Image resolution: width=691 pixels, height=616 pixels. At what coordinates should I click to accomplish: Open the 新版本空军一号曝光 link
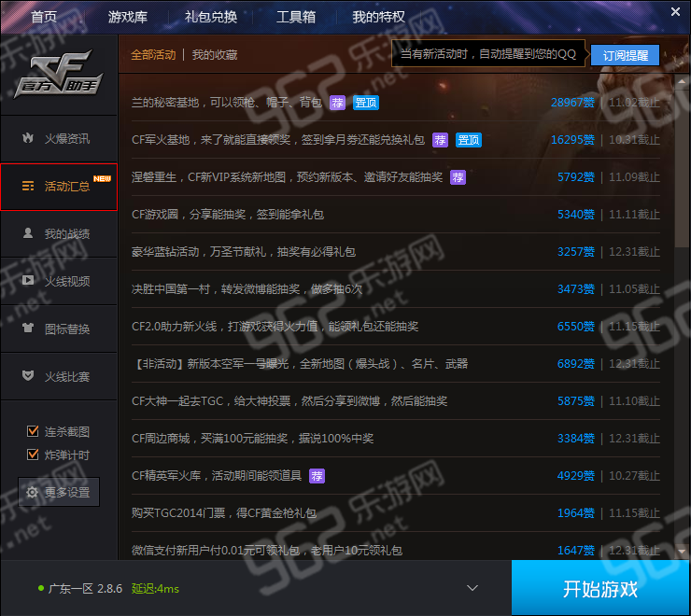(300, 363)
